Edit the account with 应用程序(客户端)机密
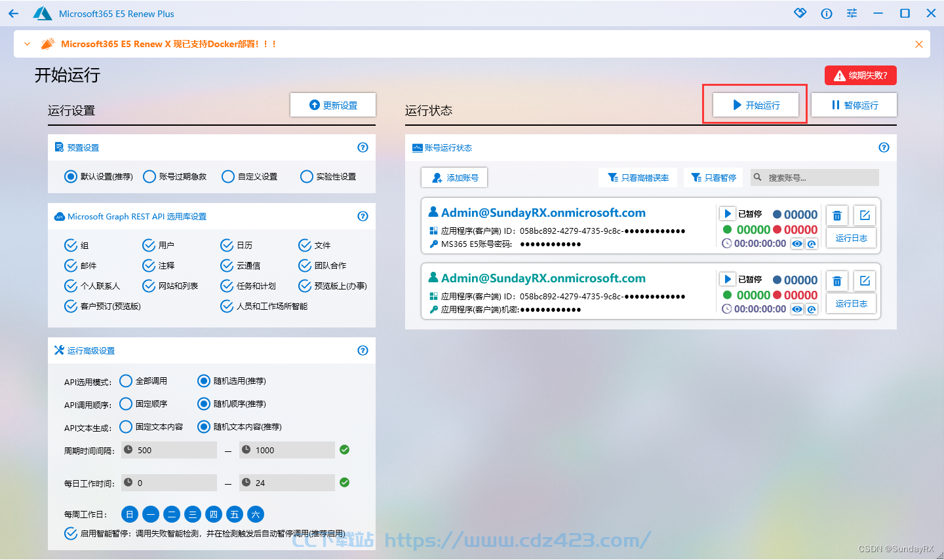Screen dimensions: 944x560 [x=865, y=281]
